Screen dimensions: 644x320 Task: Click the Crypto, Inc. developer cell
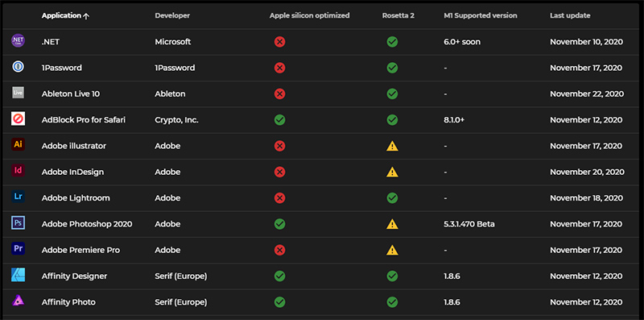(176, 119)
